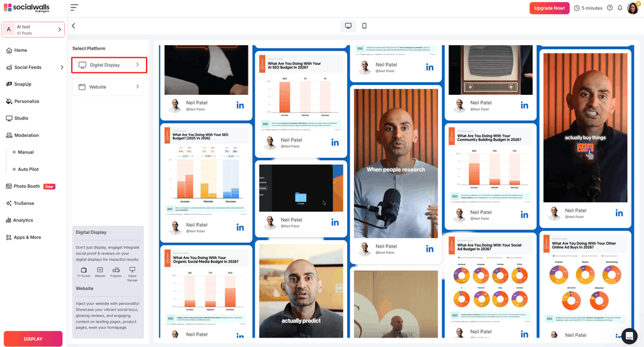Expand the Digital Display chevron

click(138, 65)
